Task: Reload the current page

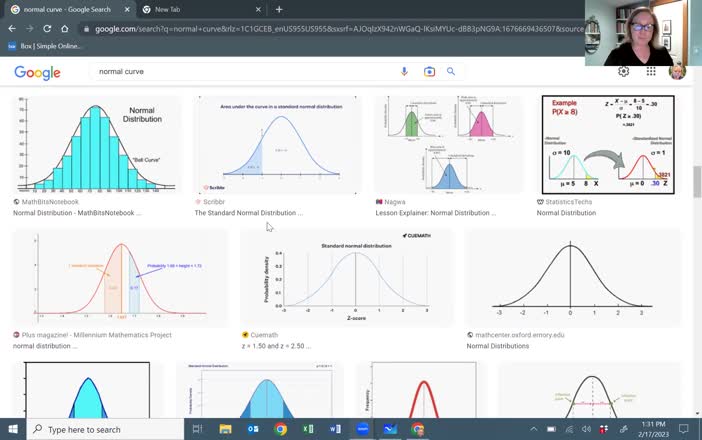Action: [48, 29]
